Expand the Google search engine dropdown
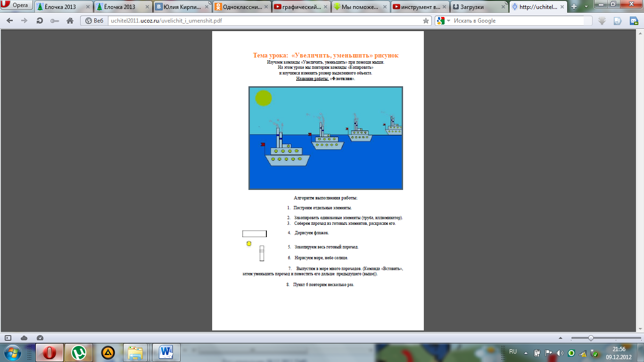This screenshot has width=644, height=362. click(448, 21)
